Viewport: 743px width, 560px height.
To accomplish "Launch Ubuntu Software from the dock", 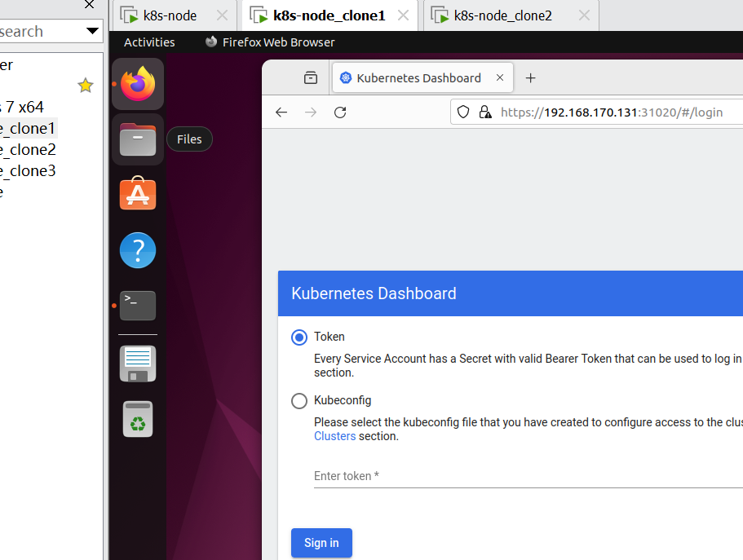I will (138, 194).
